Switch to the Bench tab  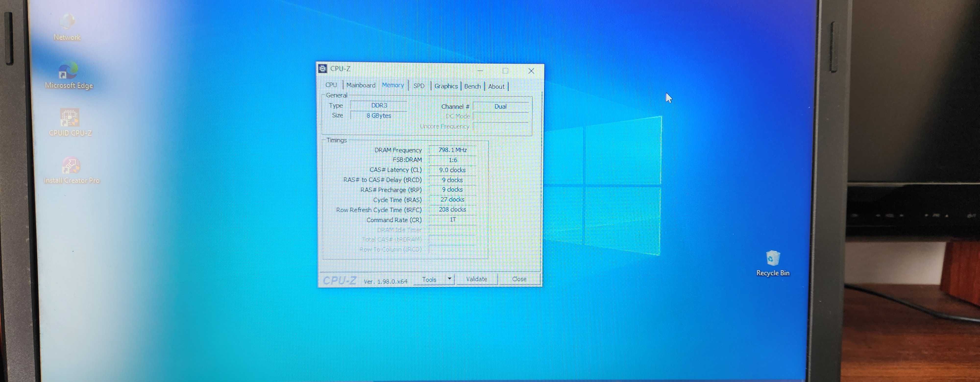tap(473, 86)
